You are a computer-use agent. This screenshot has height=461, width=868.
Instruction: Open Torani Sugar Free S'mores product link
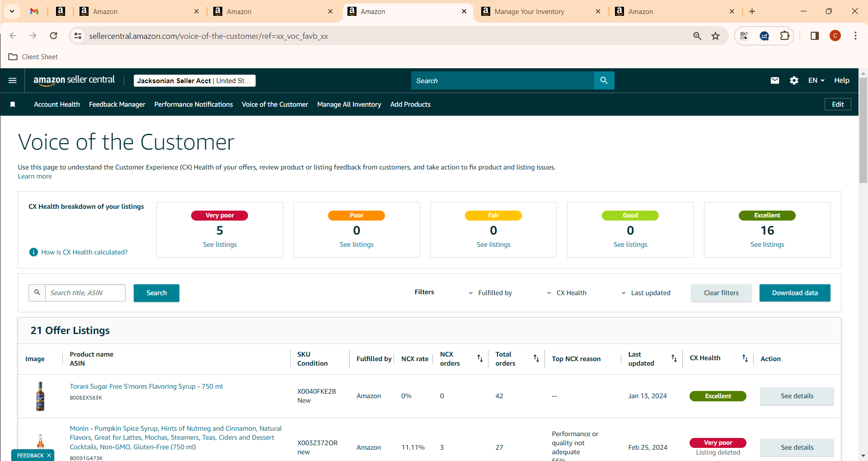tap(146, 386)
